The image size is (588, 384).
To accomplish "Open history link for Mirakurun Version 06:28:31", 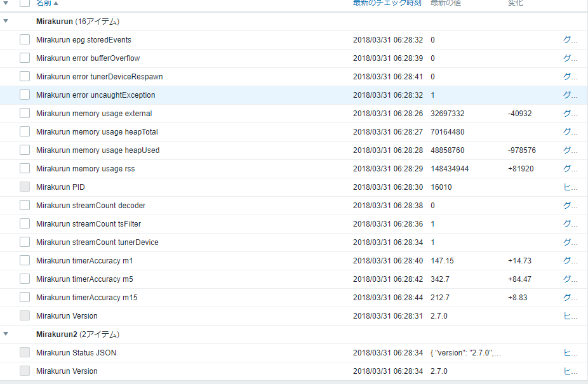I will tap(570, 315).
